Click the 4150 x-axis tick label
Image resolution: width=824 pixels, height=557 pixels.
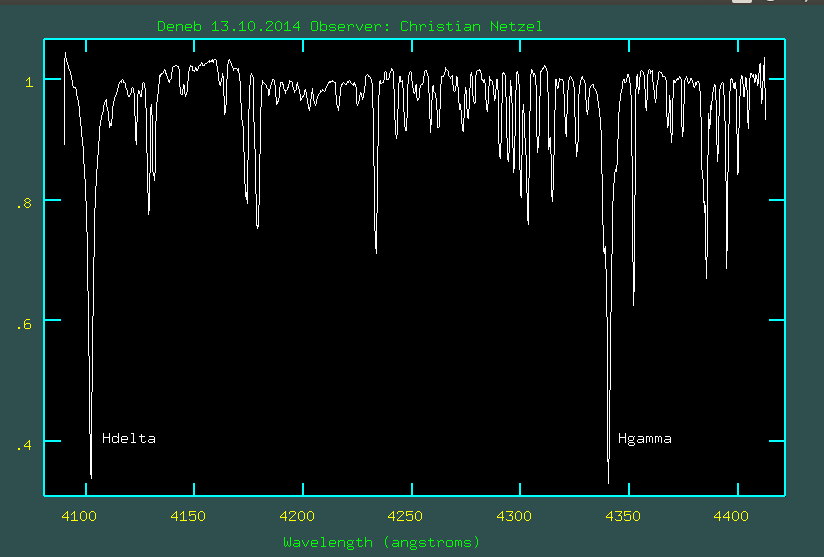[x=188, y=516]
